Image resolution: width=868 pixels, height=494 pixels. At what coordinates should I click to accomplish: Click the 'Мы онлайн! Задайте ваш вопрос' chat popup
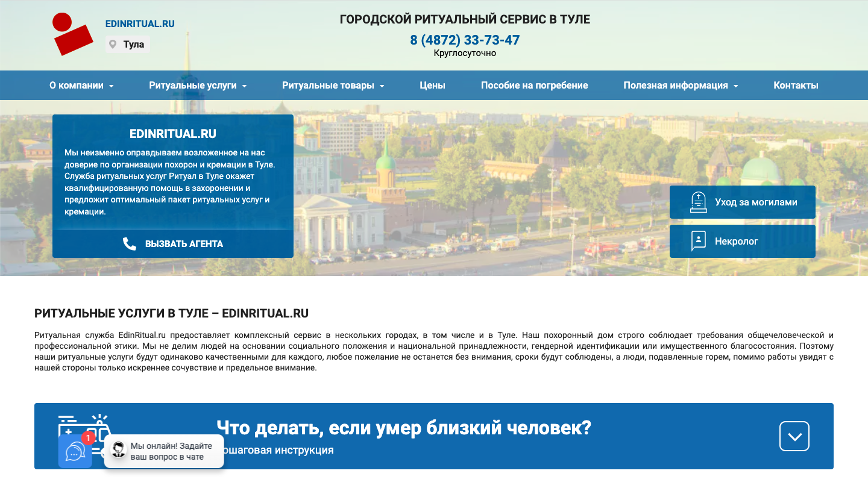[164, 452]
